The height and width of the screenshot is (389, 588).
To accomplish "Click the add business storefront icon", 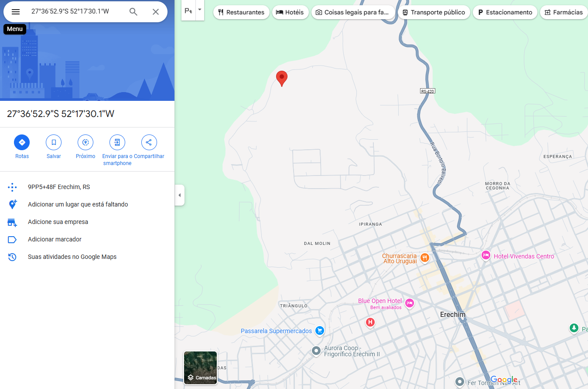I will pyautogui.click(x=12, y=222).
